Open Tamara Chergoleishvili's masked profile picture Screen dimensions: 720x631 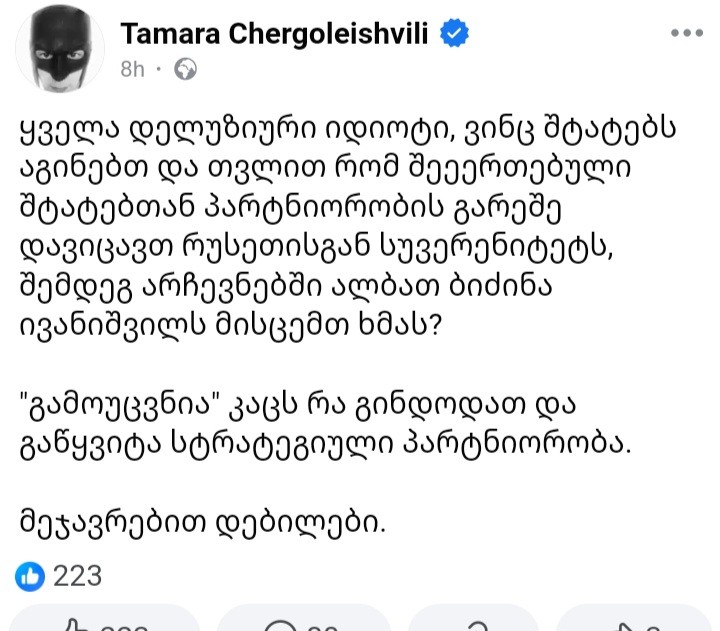click(60, 48)
